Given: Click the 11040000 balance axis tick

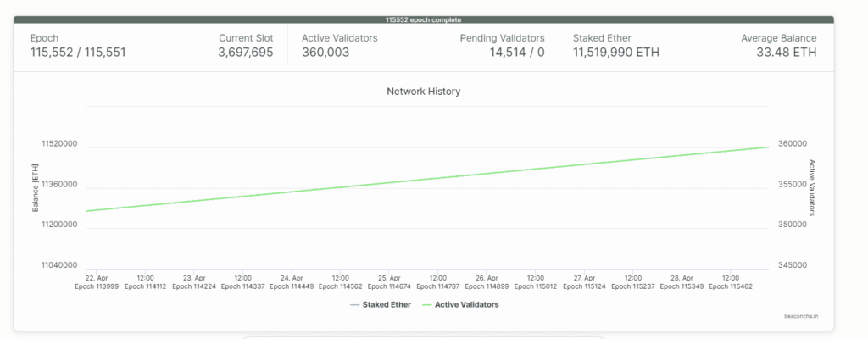Looking at the screenshot, I should click(59, 265).
